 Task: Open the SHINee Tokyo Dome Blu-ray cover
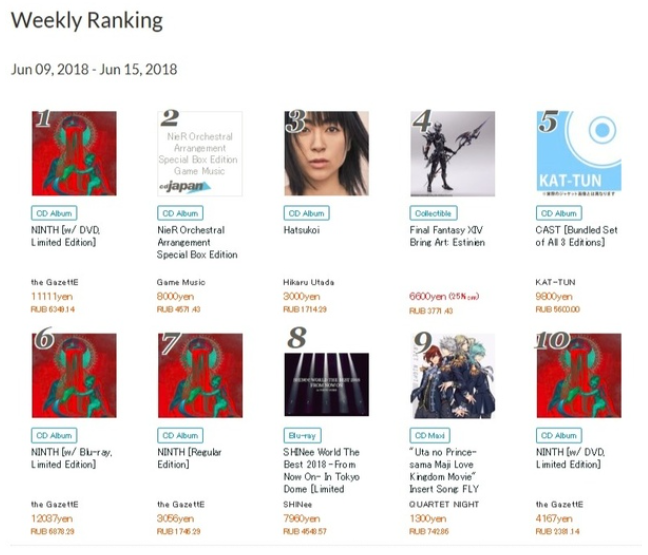326,384
